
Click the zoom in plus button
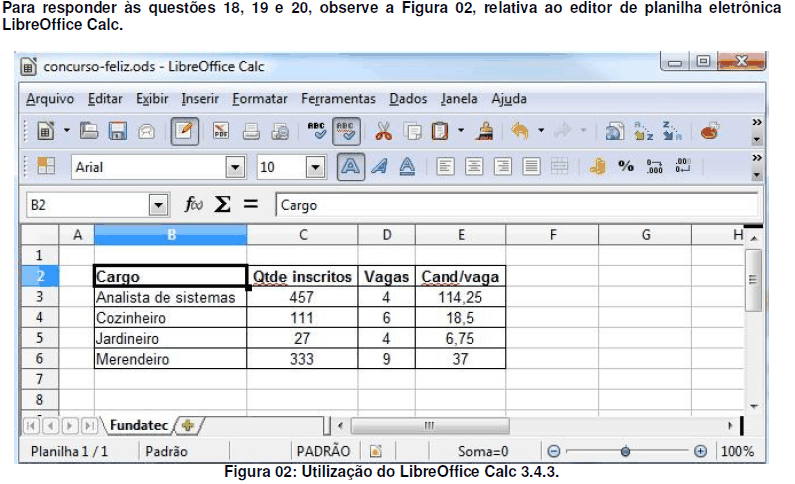point(701,451)
